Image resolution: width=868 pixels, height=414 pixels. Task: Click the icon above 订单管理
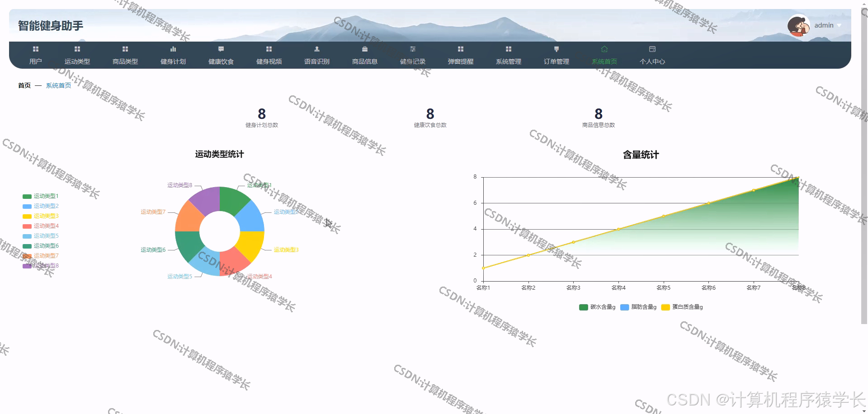coord(557,49)
